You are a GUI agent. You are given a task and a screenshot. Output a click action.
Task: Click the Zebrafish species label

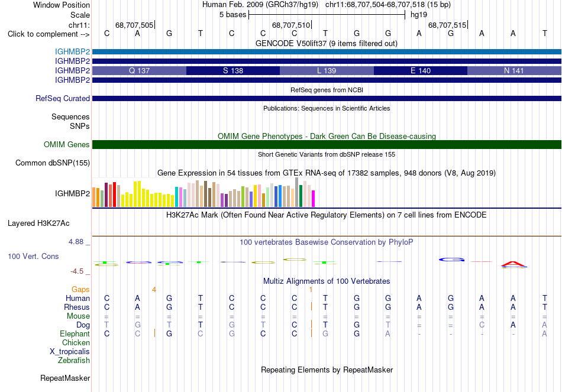[74, 360]
